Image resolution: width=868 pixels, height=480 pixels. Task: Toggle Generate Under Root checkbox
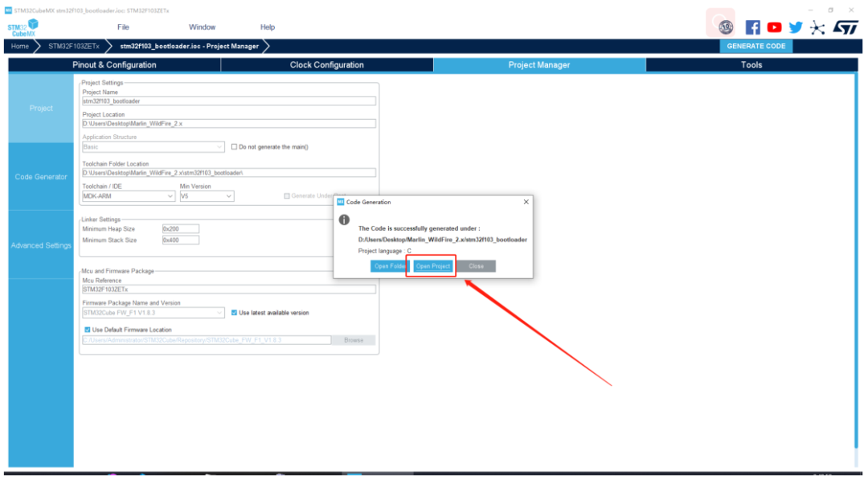[287, 196]
